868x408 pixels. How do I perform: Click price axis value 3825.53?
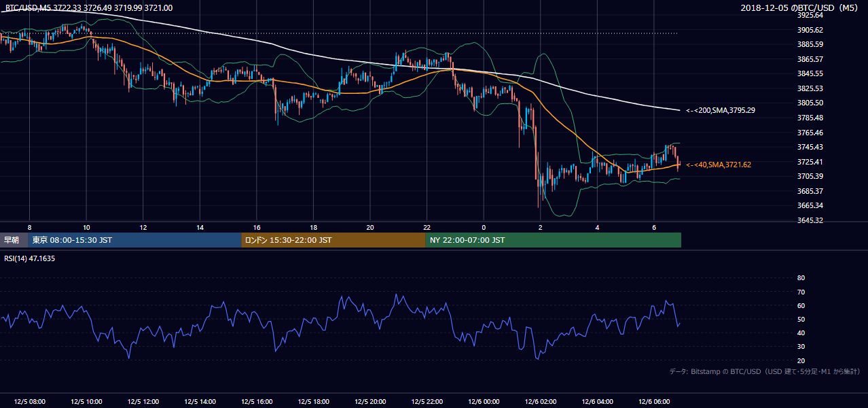coord(809,88)
